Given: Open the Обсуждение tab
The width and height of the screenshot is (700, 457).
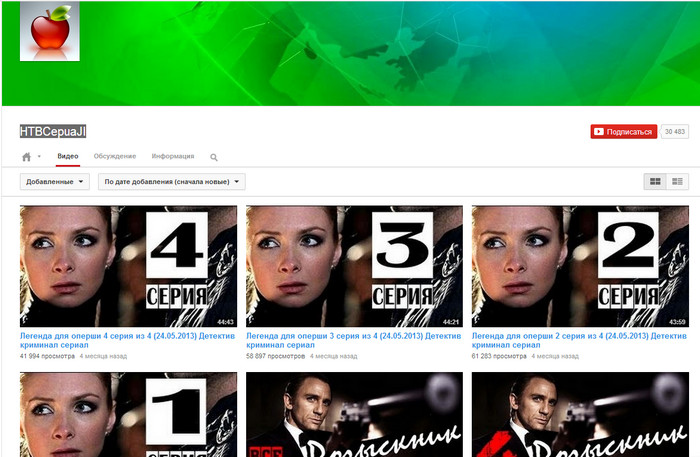Looking at the screenshot, I should (115, 156).
